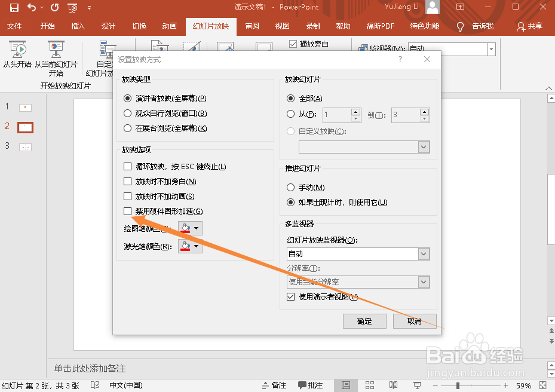This screenshot has width=555, height=392.
Task: Close the 设置放映方式 dialog
Action: 427,59
